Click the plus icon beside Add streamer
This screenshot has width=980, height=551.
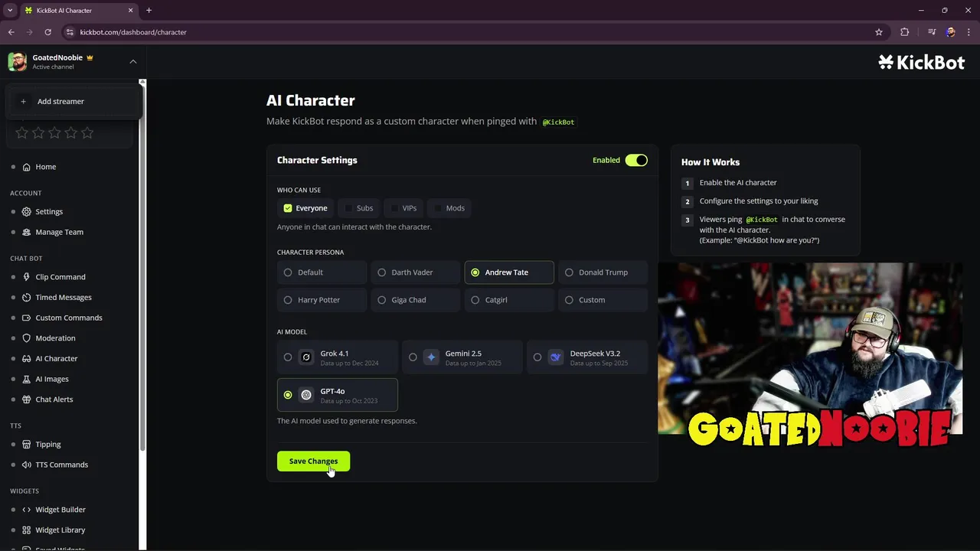coord(23,101)
